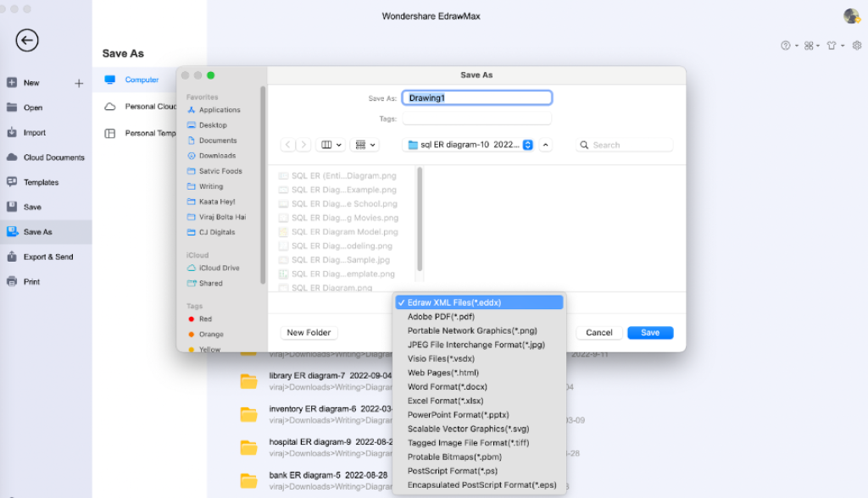This screenshot has height=498, width=868.
Task: Click the Personal Templates icon
Action: point(110,133)
